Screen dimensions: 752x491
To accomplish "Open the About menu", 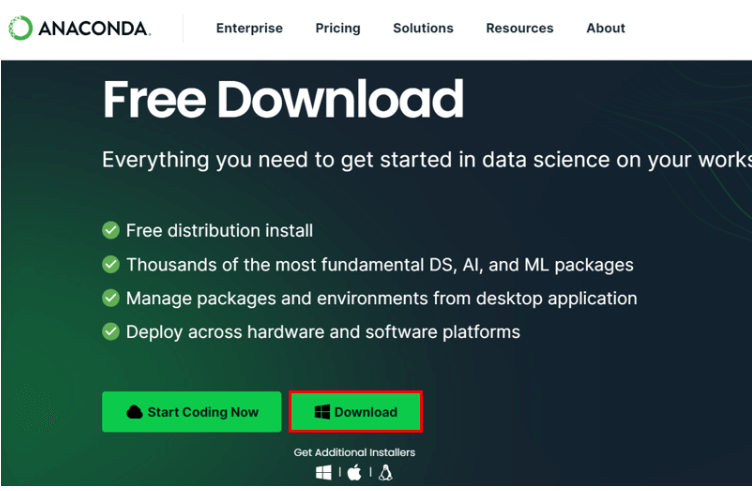I will [x=606, y=28].
